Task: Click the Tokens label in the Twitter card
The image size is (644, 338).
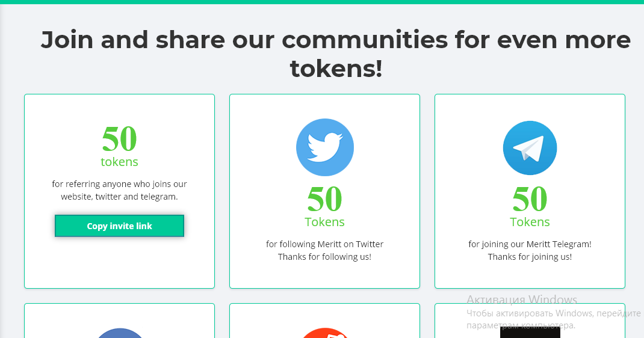Action: pos(324,222)
